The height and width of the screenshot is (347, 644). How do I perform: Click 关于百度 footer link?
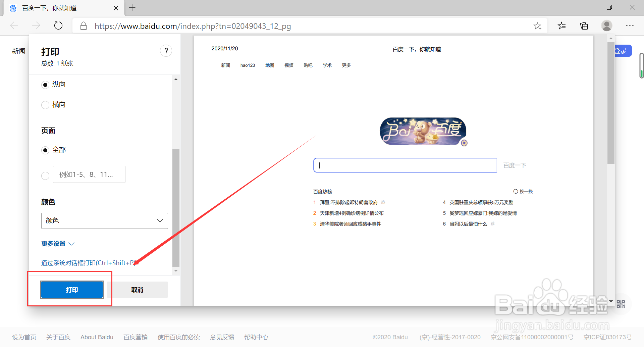click(x=58, y=337)
